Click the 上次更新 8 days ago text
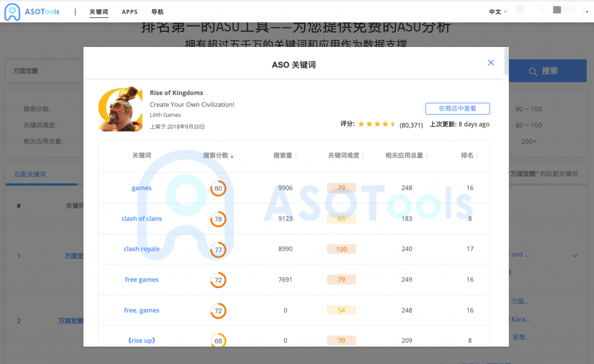The width and height of the screenshot is (594, 364). tap(459, 124)
